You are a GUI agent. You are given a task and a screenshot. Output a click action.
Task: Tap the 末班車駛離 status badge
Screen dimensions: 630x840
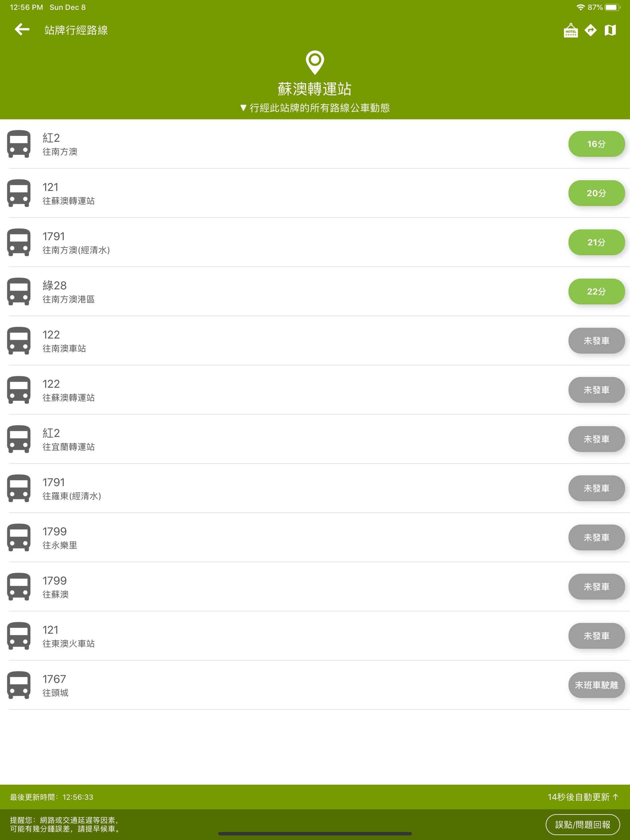tap(596, 685)
